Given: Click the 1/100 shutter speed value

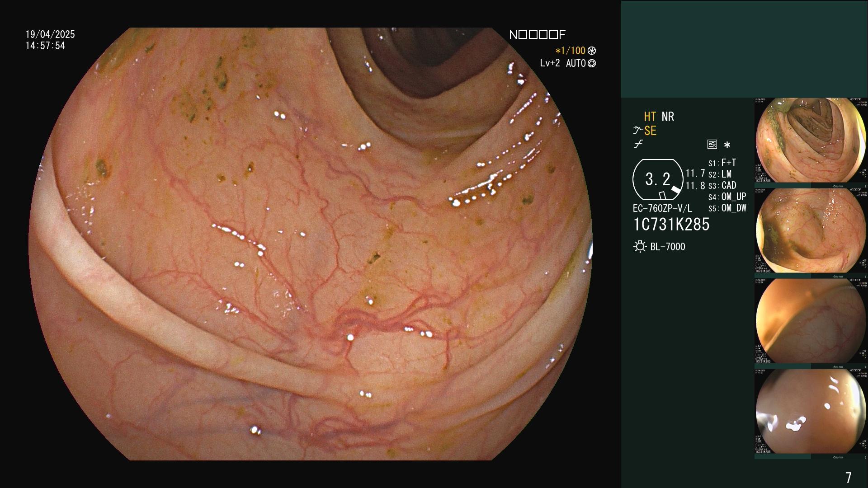Looking at the screenshot, I should [573, 51].
